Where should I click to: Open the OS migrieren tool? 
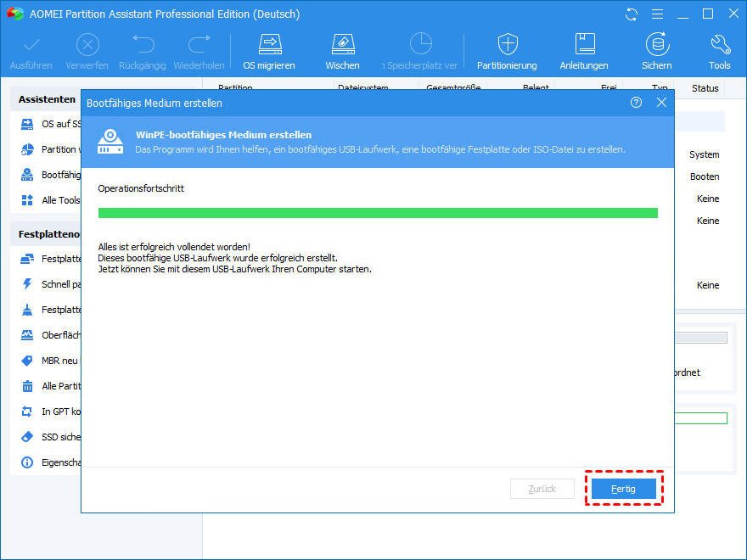click(x=269, y=52)
